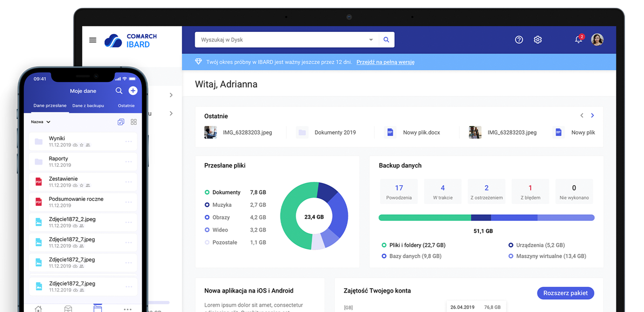Image resolution: width=644 pixels, height=312 pixels.
Task: Click the green segment of the backup progress bar
Action: click(424, 218)
